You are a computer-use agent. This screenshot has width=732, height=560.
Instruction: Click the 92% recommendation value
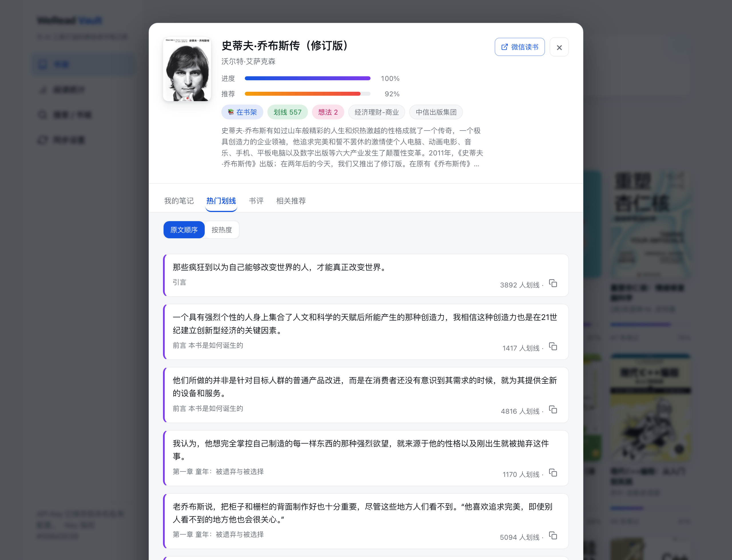392,94
